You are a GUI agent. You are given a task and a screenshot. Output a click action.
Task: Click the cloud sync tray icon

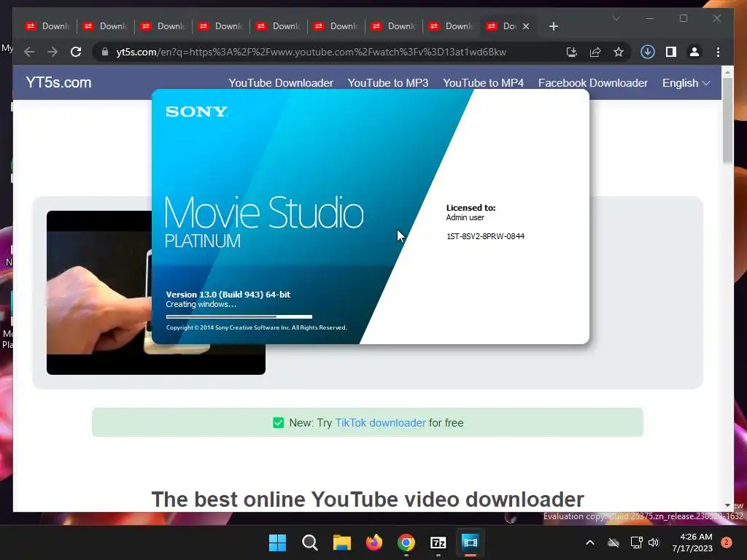pyautogui.click(x=614, y=542)
